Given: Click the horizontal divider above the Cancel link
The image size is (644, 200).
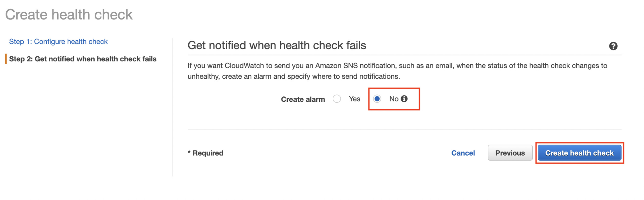Looking at the screenshot, I should (x=404, y=129).
